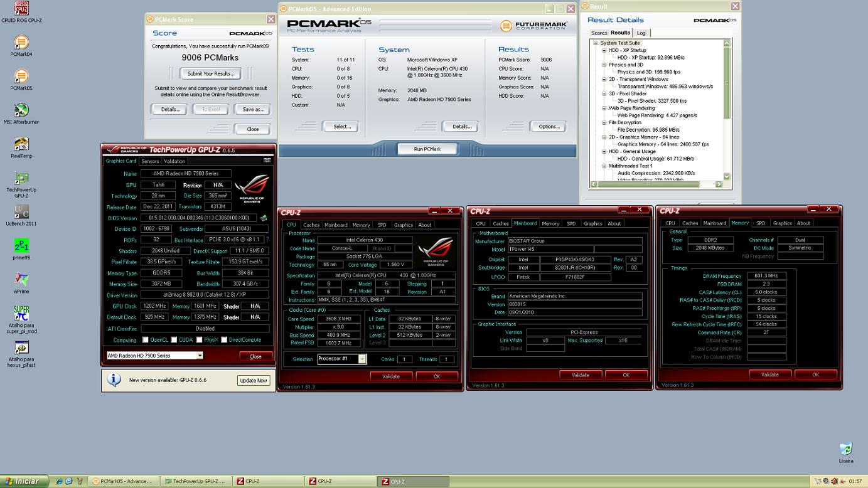Click the Save as button
Image resolution: width=868 pixels, height=488 pixels.
(253, 109)
